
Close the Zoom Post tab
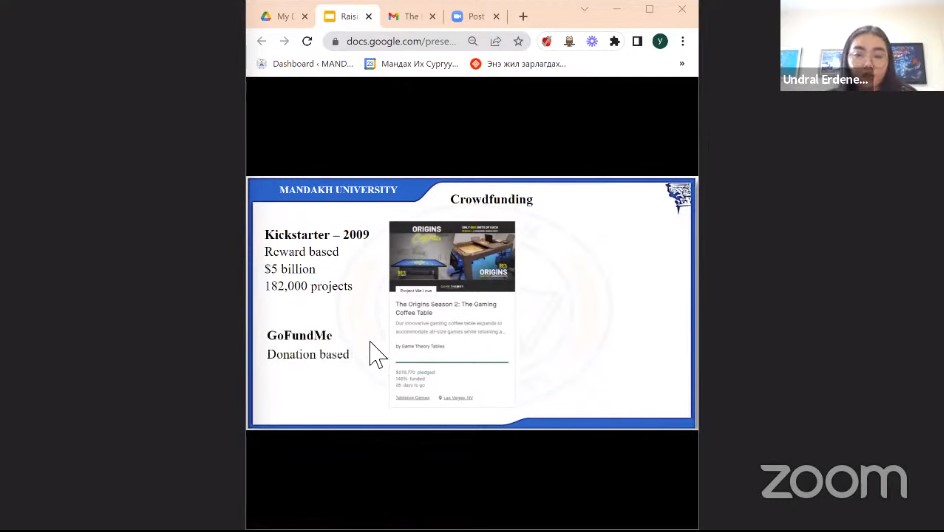[x=496, y=16]
